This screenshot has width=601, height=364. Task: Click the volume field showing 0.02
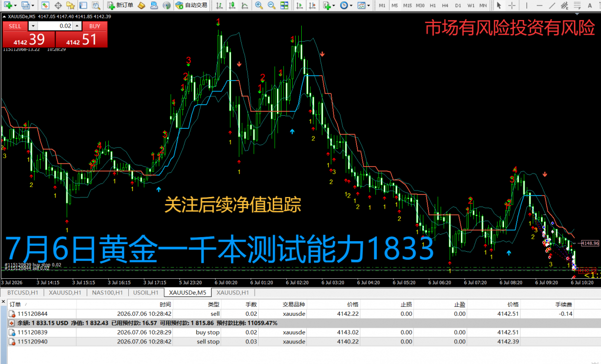55,26
